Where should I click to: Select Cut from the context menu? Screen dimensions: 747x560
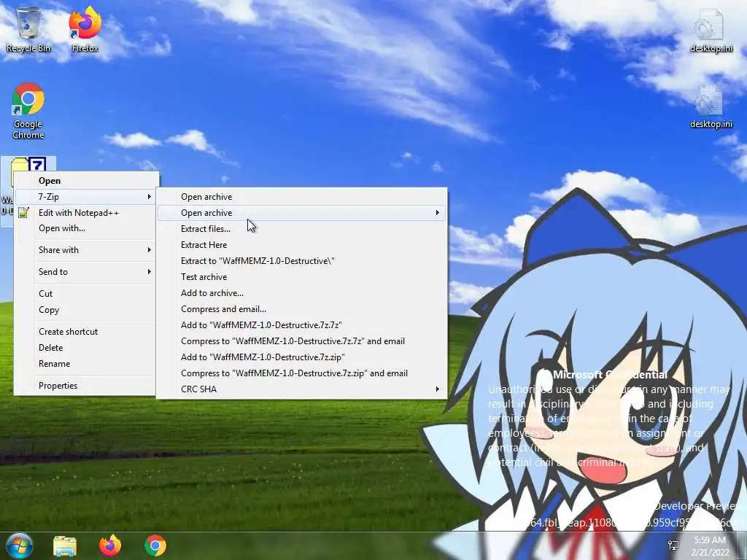point(85,294)
